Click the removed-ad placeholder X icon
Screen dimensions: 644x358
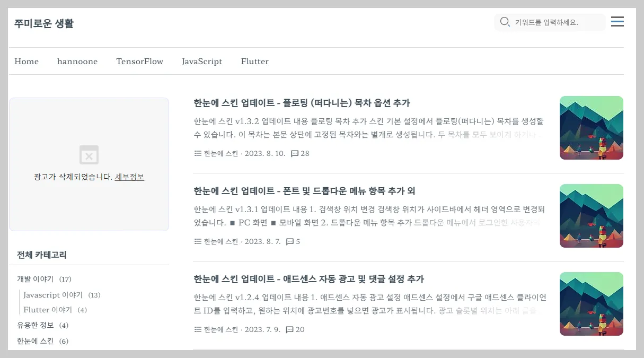(x=89, y=155)
